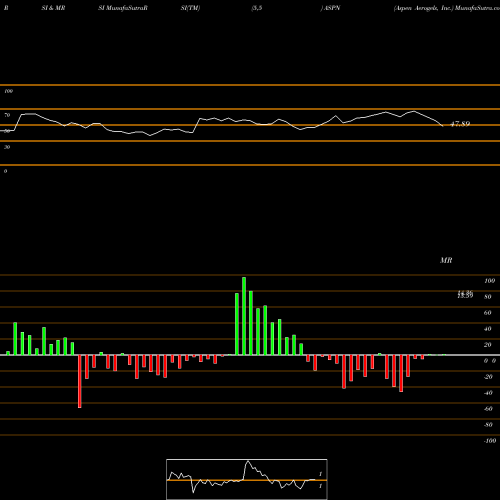The image size is (500, 500).
Task: Click the MR axis label 40
Action: [488, 329]
